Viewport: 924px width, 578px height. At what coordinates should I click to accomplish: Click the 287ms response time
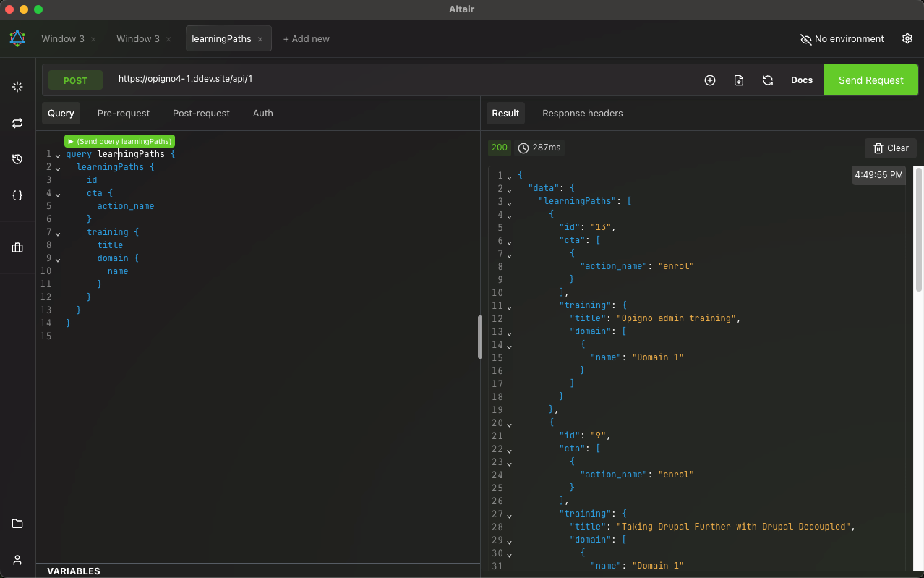click(x=547, y=148)
